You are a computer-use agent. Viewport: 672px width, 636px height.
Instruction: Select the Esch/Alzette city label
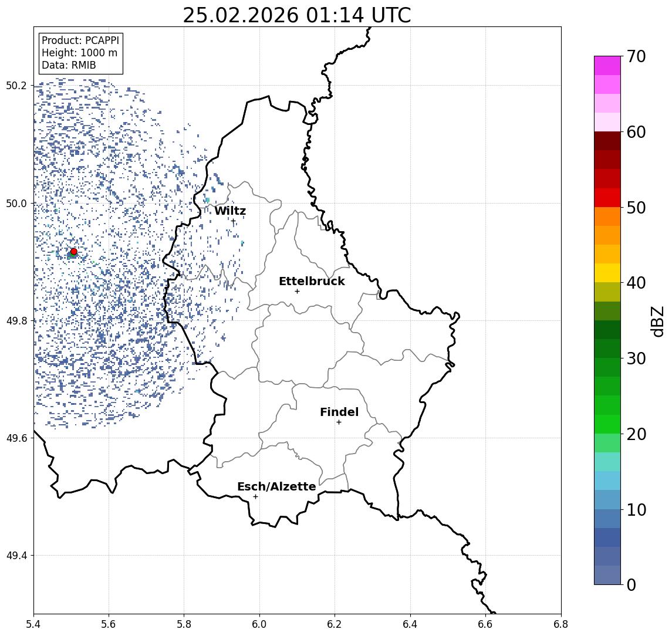276,487
